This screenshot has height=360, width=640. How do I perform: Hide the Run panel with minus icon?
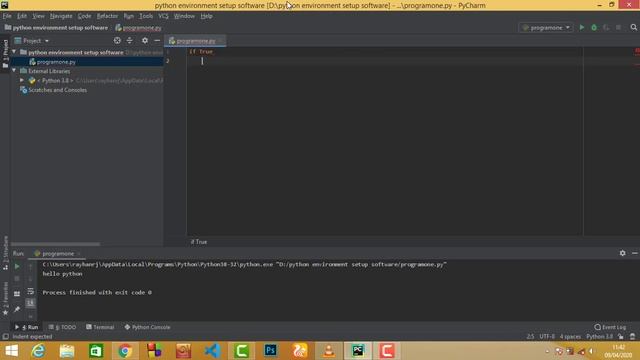[x=635, y=253]
